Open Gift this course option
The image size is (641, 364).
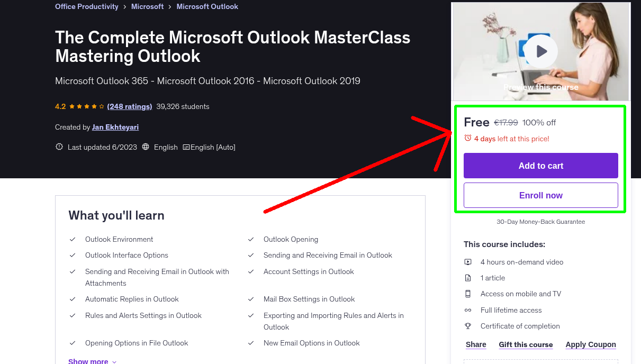[525, 344]
